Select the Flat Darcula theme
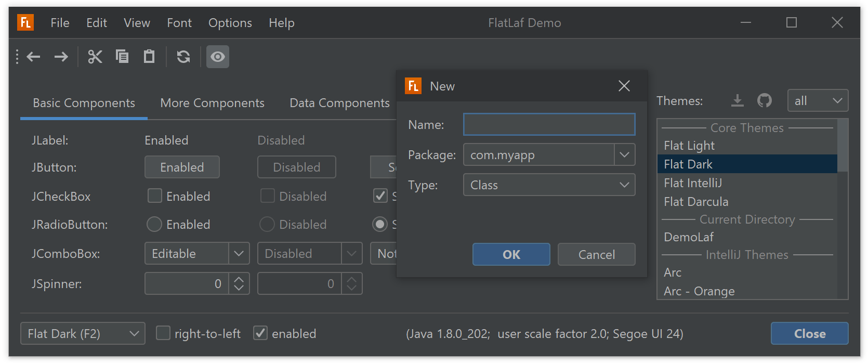This screenshot has height=364, width=868. pos(747,202)
